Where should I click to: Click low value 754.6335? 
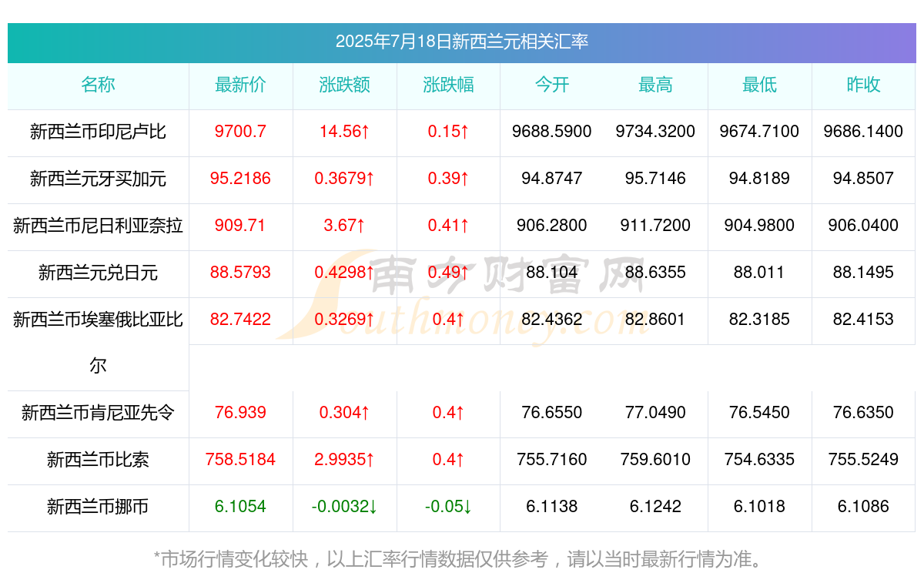click(x=759, y=460)
